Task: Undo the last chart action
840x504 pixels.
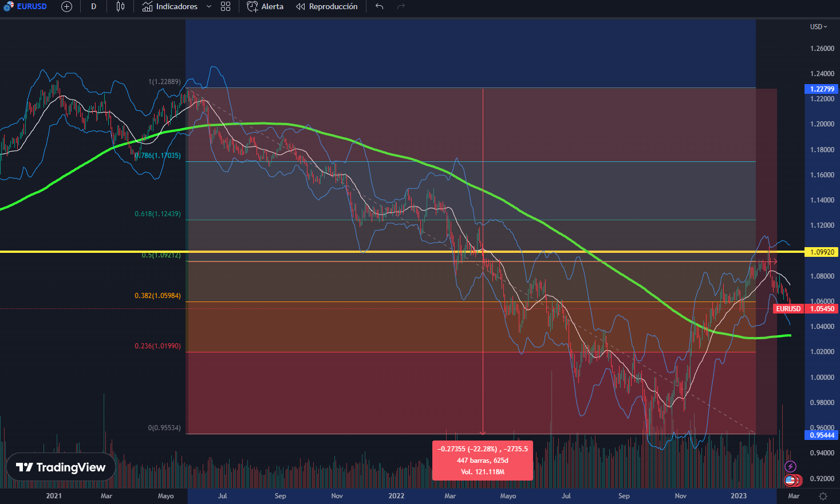Action: 379,6
